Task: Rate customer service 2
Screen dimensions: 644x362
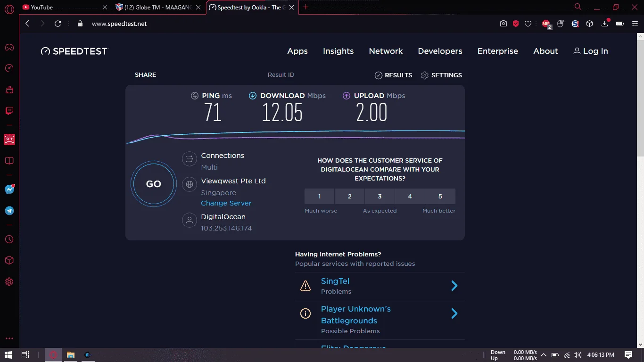Action: pyautogui.click(x=349, y=197)
